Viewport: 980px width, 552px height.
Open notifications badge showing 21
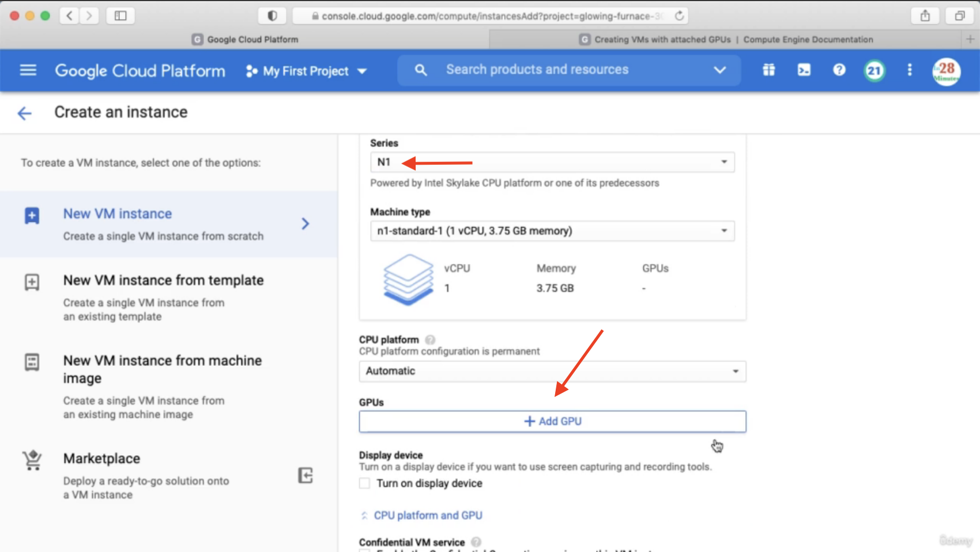tap(874, 71)
